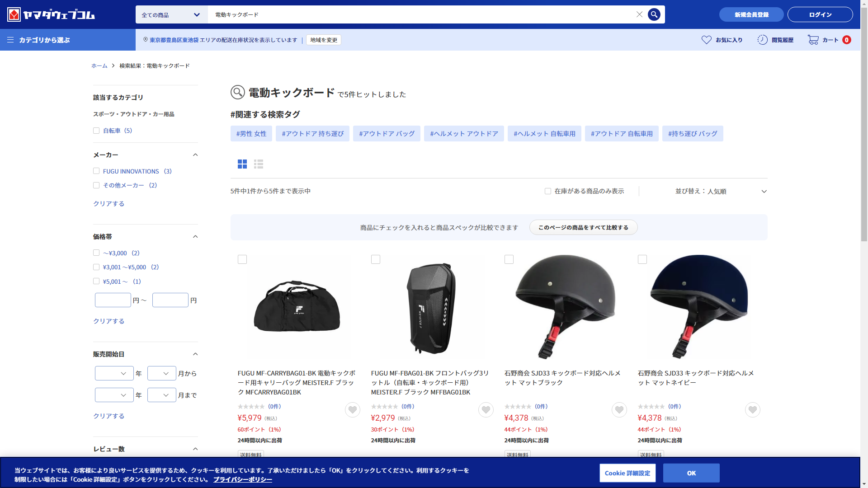Enable in-stock only products checkbox

pyautogui.click(x=548, y=191)
